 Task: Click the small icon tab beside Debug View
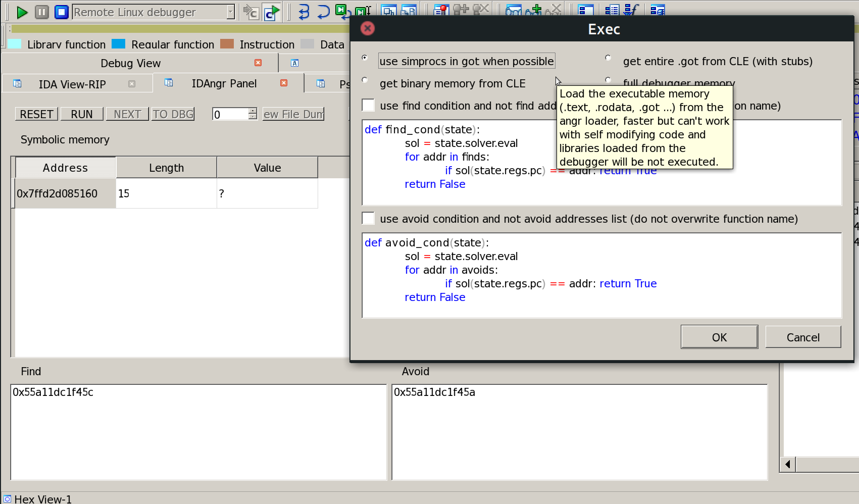[295, 63]
